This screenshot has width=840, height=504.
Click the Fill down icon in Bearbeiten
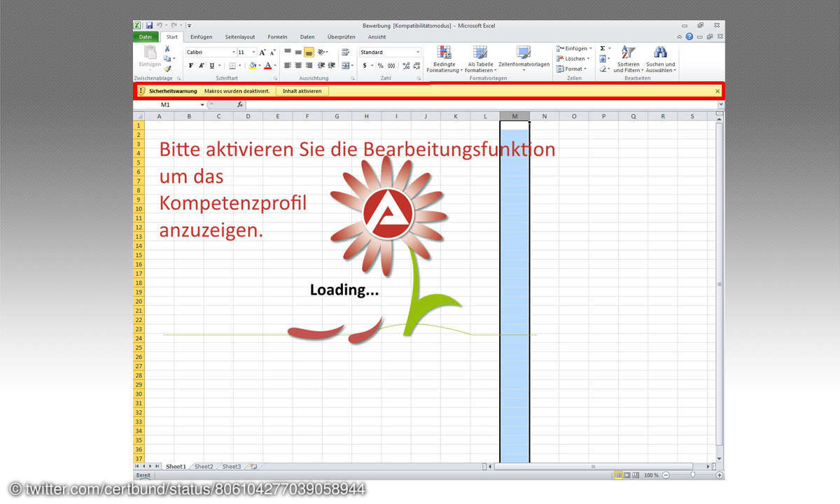pos(603,59)
